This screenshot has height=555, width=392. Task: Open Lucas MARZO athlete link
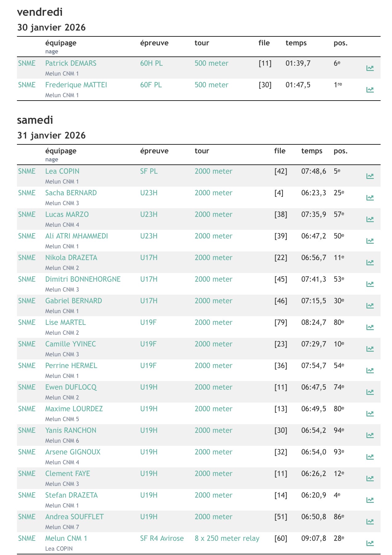(x=67, y=214)
